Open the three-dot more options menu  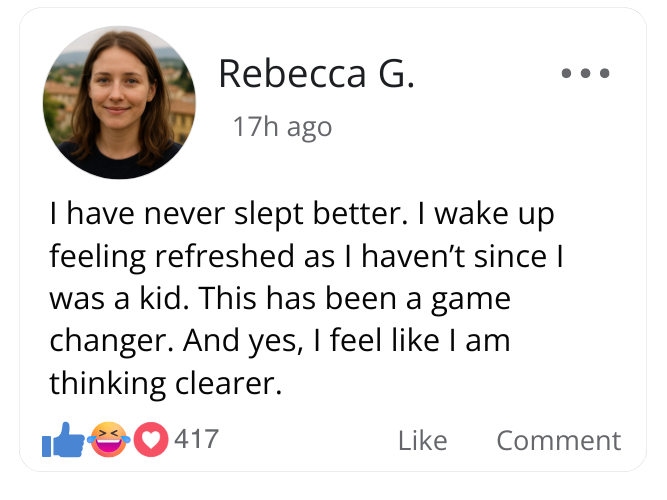click(x=585, y=73)
